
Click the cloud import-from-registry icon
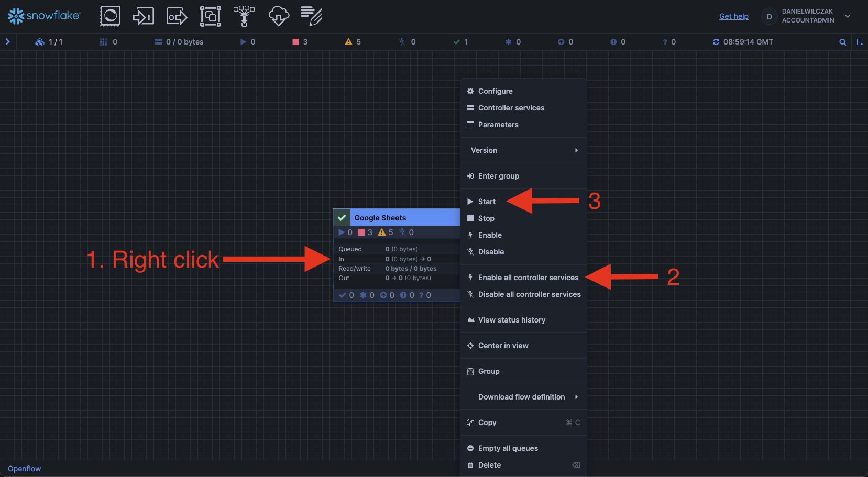[279, 16]
